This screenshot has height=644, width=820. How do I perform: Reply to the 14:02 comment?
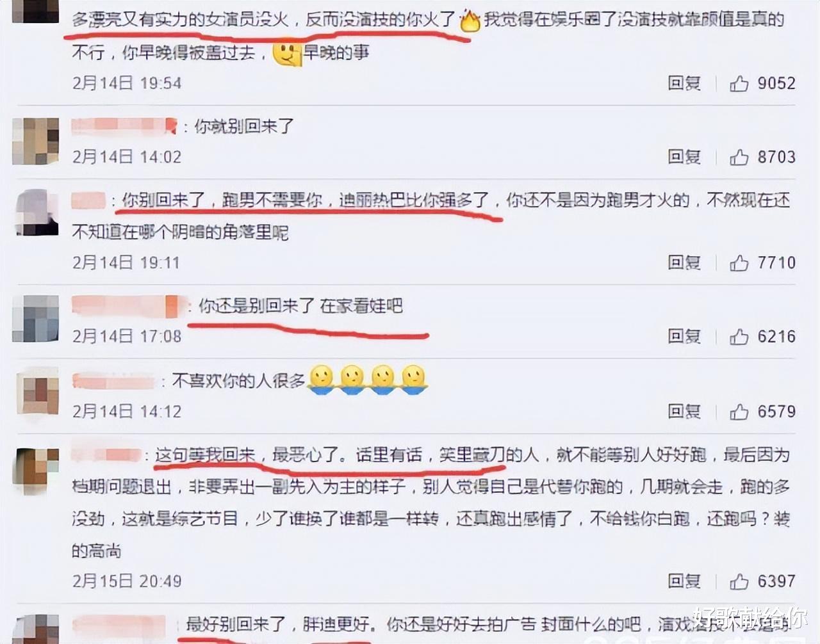coord(684,157)
